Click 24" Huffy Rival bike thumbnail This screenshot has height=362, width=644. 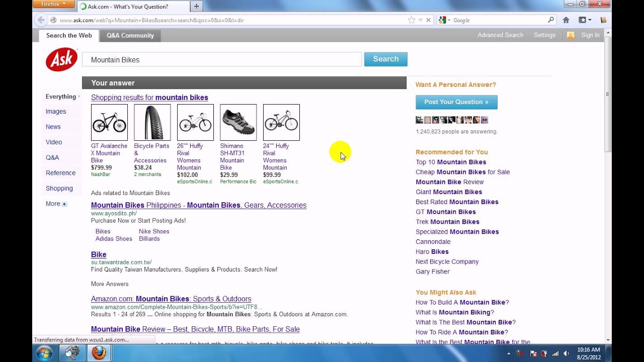coord(281,122)
